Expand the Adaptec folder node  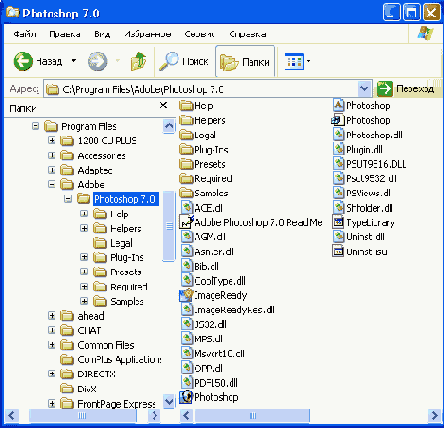[x=52, y=170]
